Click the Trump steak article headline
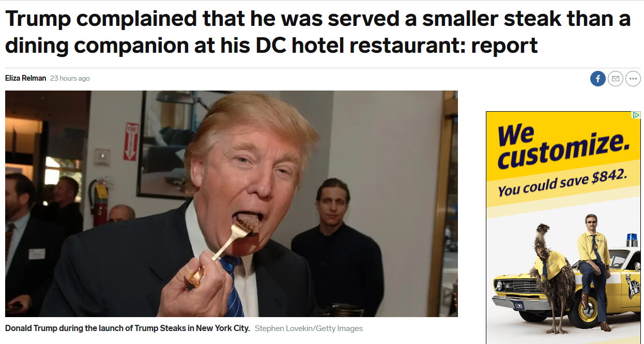The width and height of the screenshot is (644, 344). [x=318, y=32]
